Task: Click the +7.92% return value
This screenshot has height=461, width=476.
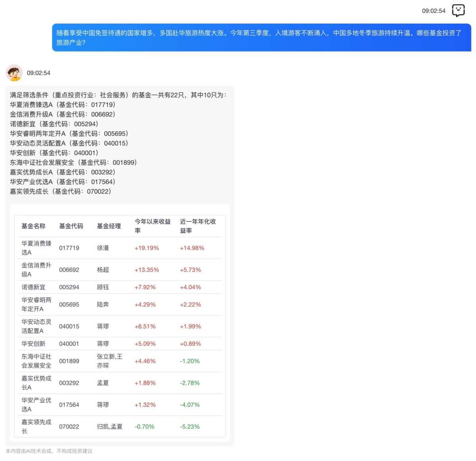Action: [x=145, y=287]
